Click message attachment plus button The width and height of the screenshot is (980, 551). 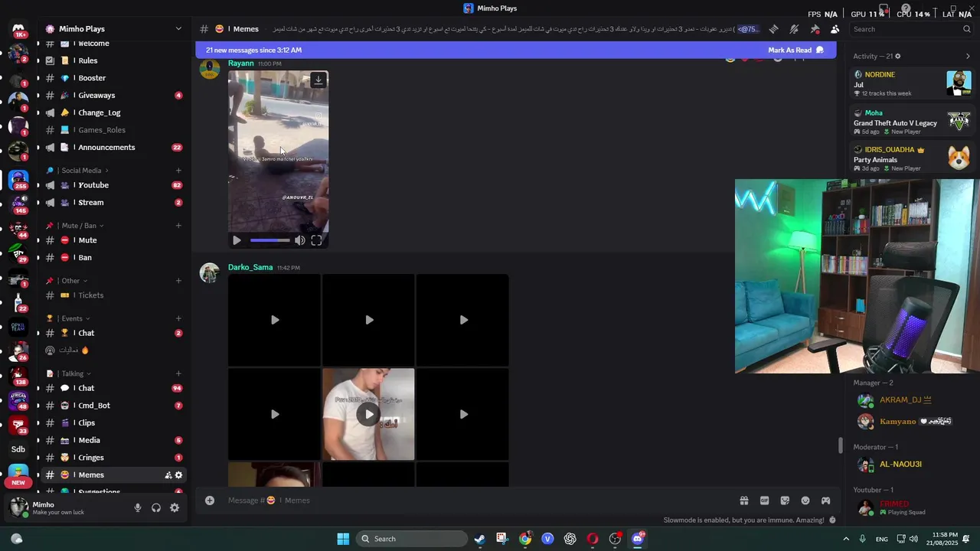point(209,500)
